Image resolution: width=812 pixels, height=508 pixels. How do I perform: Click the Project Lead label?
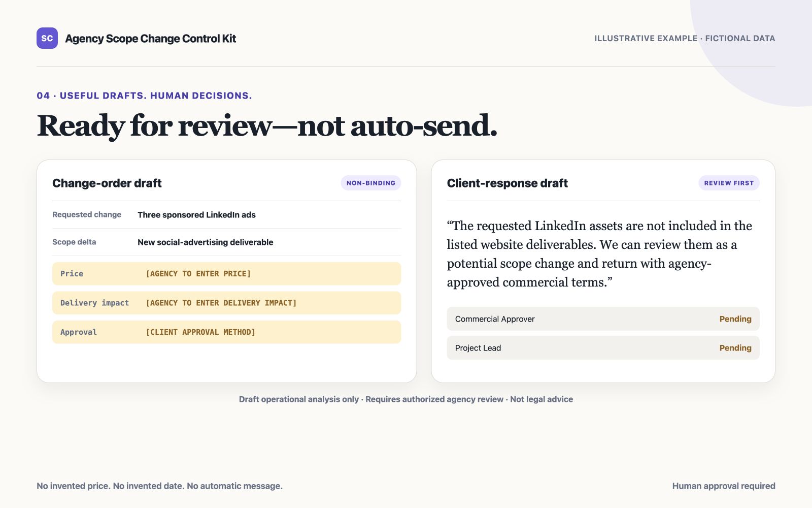(x=478, y=348)
